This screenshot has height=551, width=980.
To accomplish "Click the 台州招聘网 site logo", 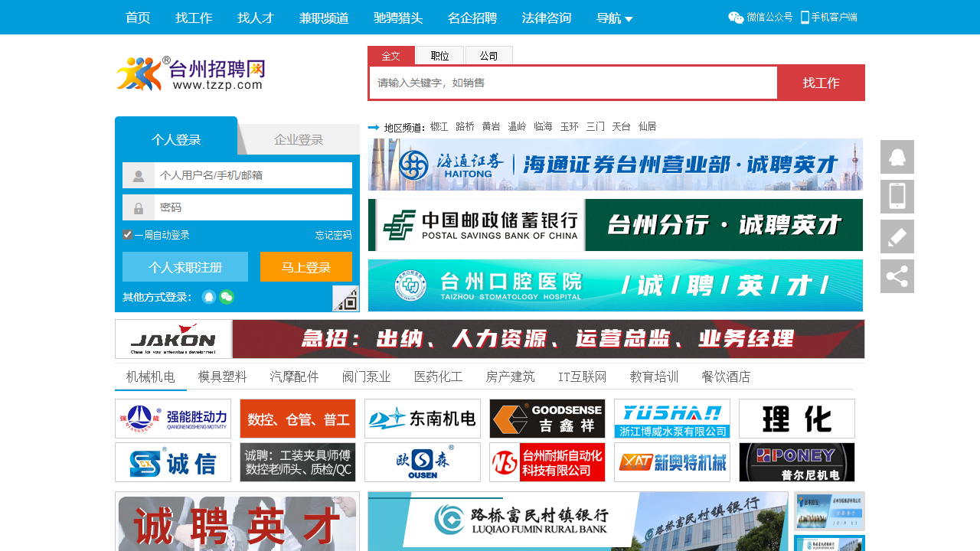I will [191, 74].
